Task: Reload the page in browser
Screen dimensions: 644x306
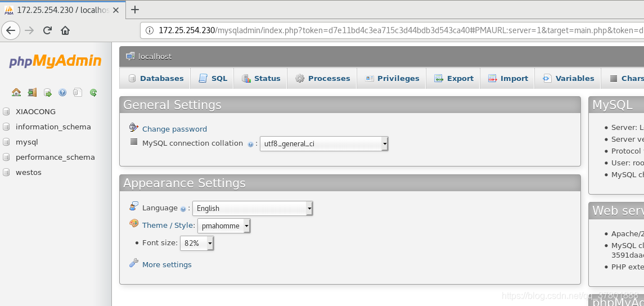Action: (47, 30)
